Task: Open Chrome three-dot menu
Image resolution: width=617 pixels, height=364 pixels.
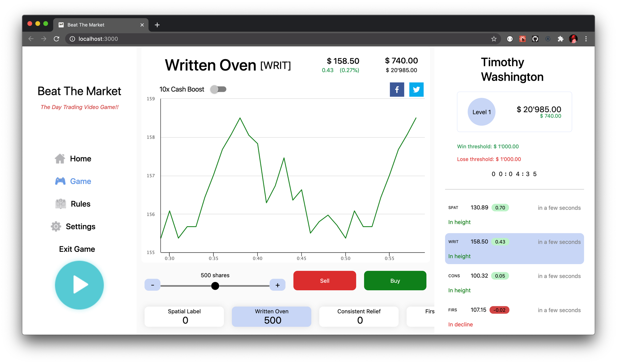Action: tap(586, 39)
